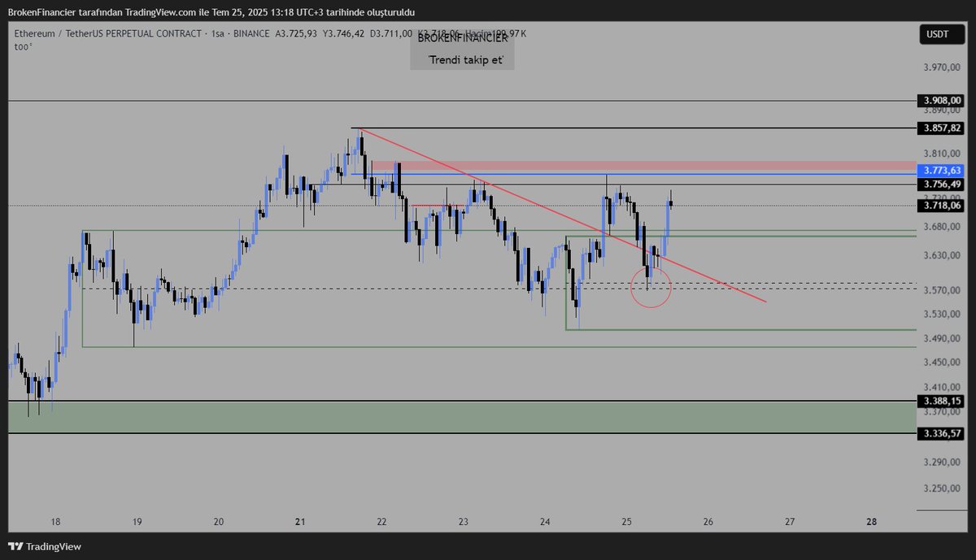976x560 pixels.
Task: Select the BROKENFINANCIER text annotation
Action: 462,38
